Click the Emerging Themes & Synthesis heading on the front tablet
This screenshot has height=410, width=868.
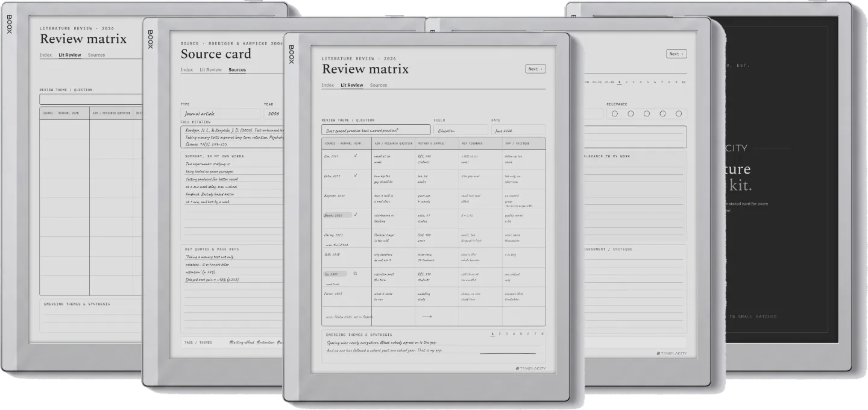pyautogui.click(x=359, y=335)
